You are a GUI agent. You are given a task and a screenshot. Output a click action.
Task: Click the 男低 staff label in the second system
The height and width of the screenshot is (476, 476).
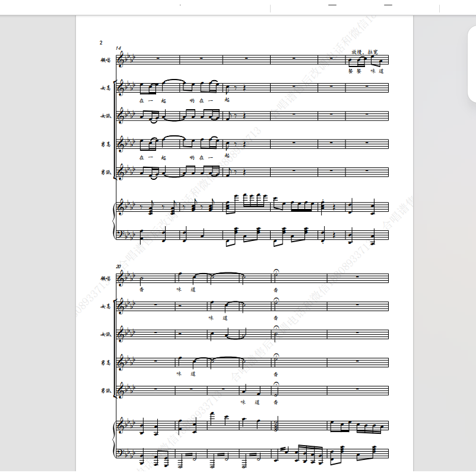pyautogui.click(x=105, y=391)
